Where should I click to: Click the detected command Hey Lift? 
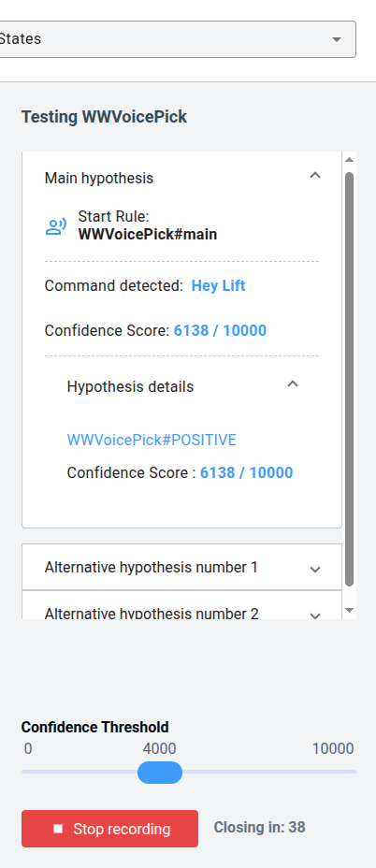pos(218,286)
